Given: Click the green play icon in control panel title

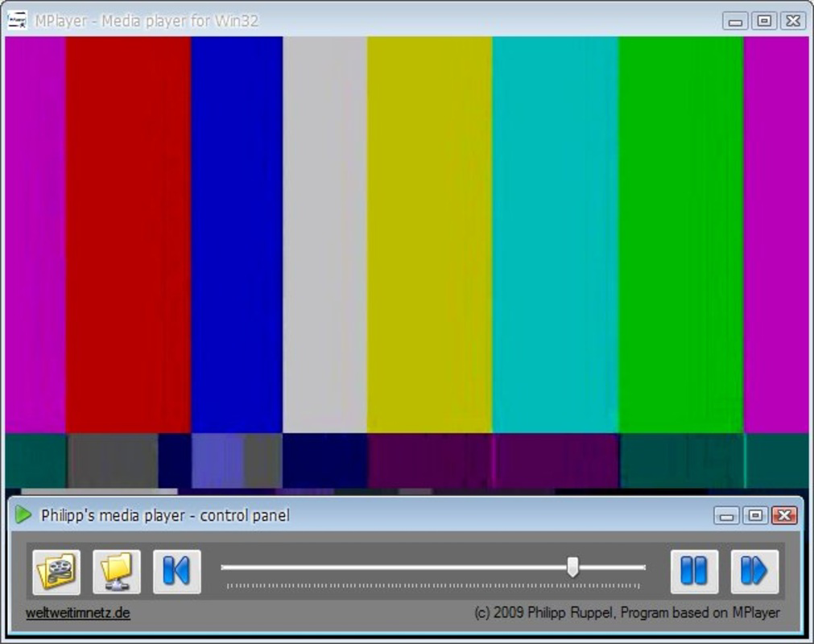Looking at the screenshot, I should click(23, 514).
